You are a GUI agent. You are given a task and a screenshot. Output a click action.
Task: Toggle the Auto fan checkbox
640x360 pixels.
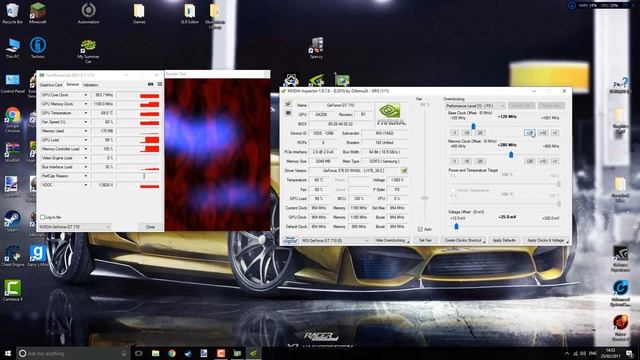click(x=420, y=229)
